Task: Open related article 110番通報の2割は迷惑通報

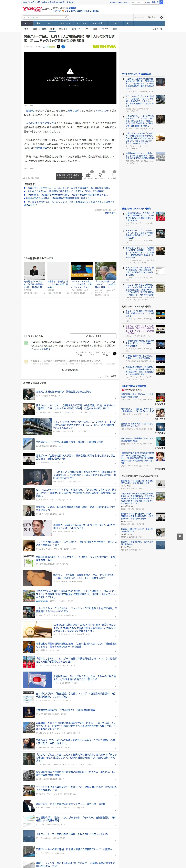Action: click(x=57, y=198)
